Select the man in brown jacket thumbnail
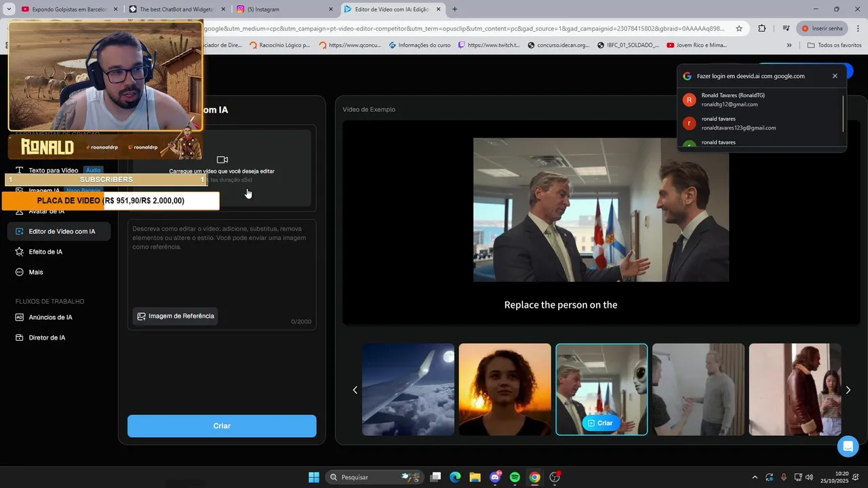Viewport: 868px width, 488px height. (795, 390)
